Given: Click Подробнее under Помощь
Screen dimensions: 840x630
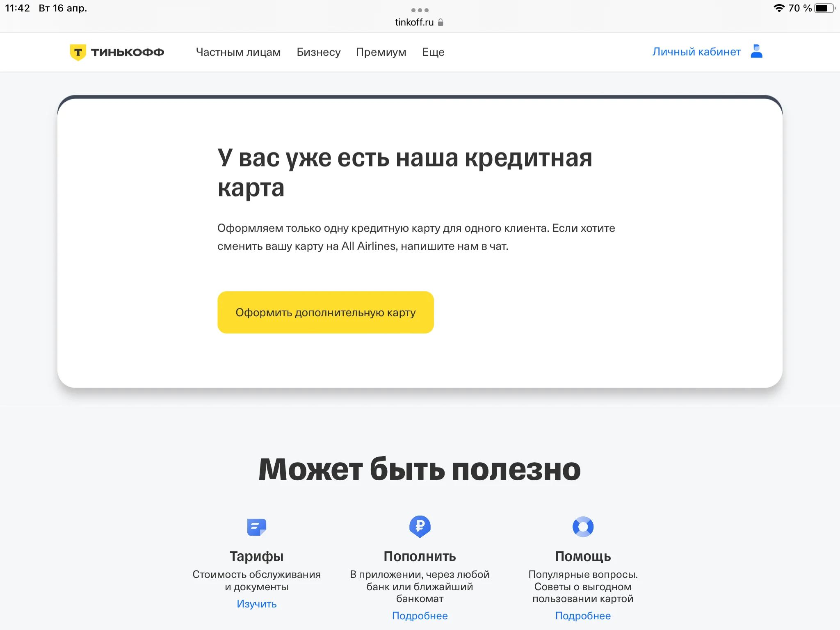Looking at the screenshot, I should [583, 616].
